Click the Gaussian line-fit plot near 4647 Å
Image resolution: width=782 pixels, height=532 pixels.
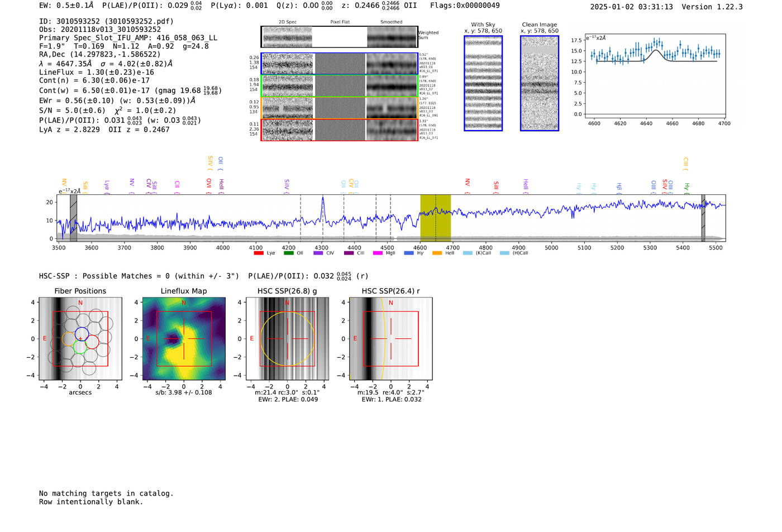(655, 76)
